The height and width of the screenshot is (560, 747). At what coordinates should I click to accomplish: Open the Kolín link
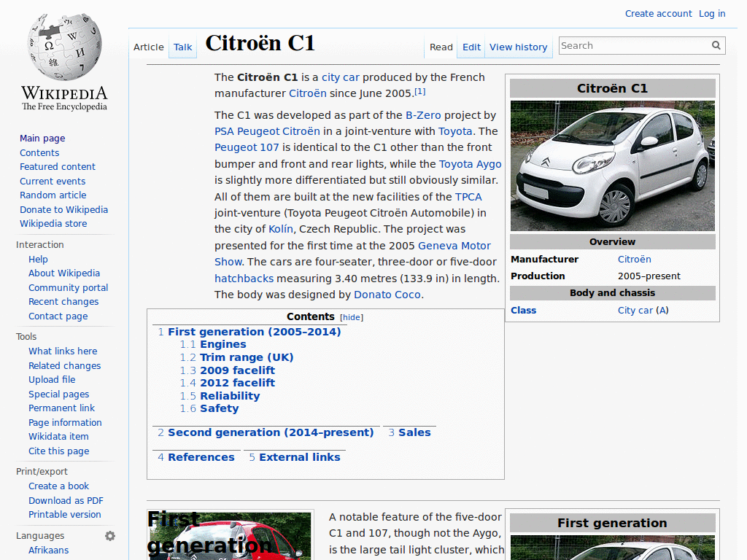[281, 229]
